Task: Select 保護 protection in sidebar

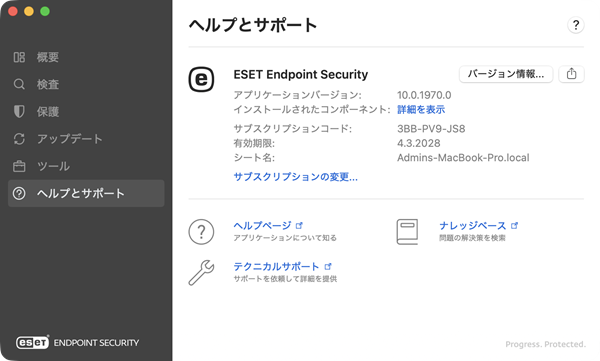Action: tap(86, 111)
